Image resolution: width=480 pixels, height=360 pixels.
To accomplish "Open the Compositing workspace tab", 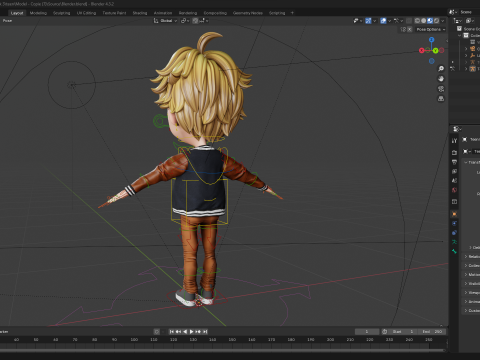I will pyautogui.click(x=215, y=13).
